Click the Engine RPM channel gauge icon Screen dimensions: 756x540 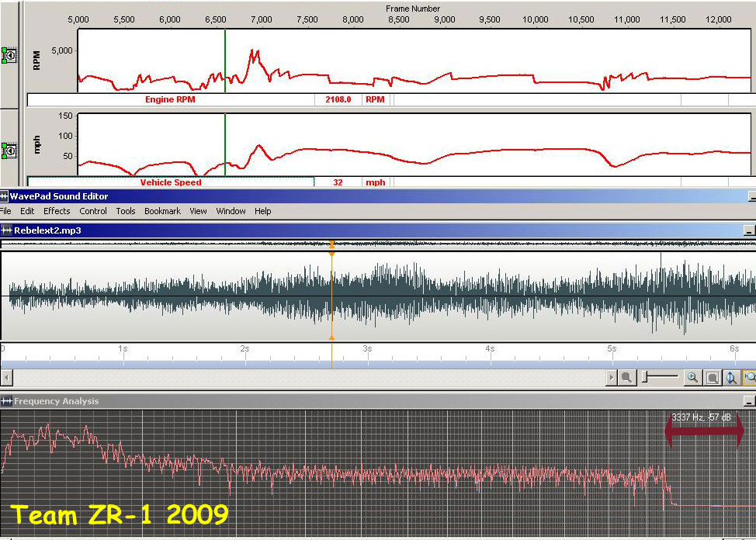pyautogui.click(x=11, y=56)
